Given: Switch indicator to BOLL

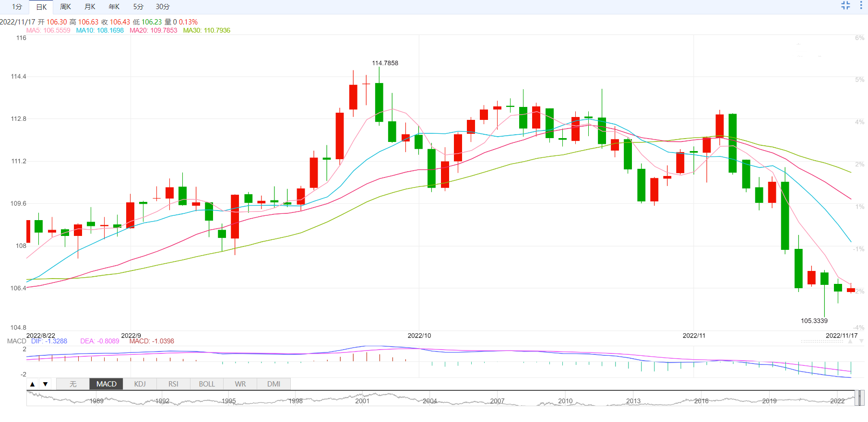Looking at the screenshot, I should pos(207,384).
